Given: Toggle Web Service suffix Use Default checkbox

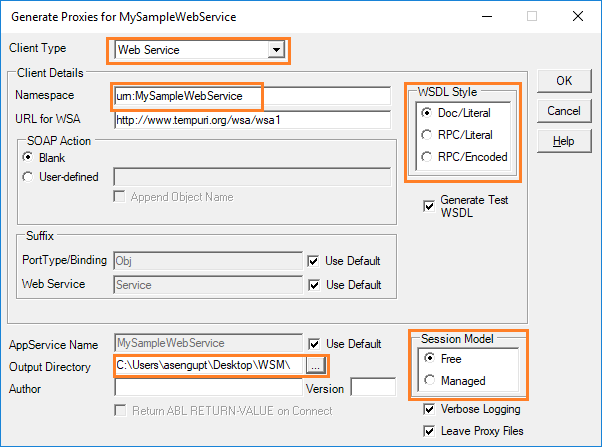Looking at the screenshot, I should pos(315,284).
